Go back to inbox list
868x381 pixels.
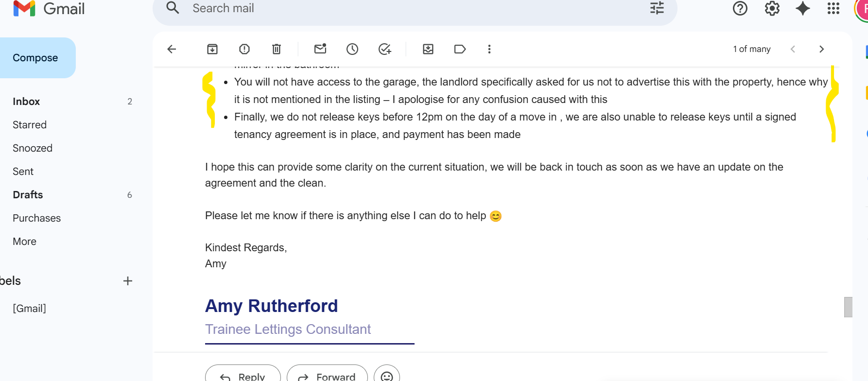click(x=172, y=49)
